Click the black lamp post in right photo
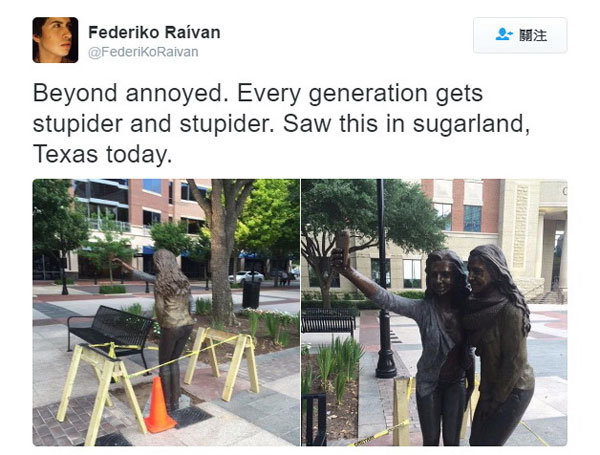The width and height of the screenshot is (600, 455). (383, 279)
